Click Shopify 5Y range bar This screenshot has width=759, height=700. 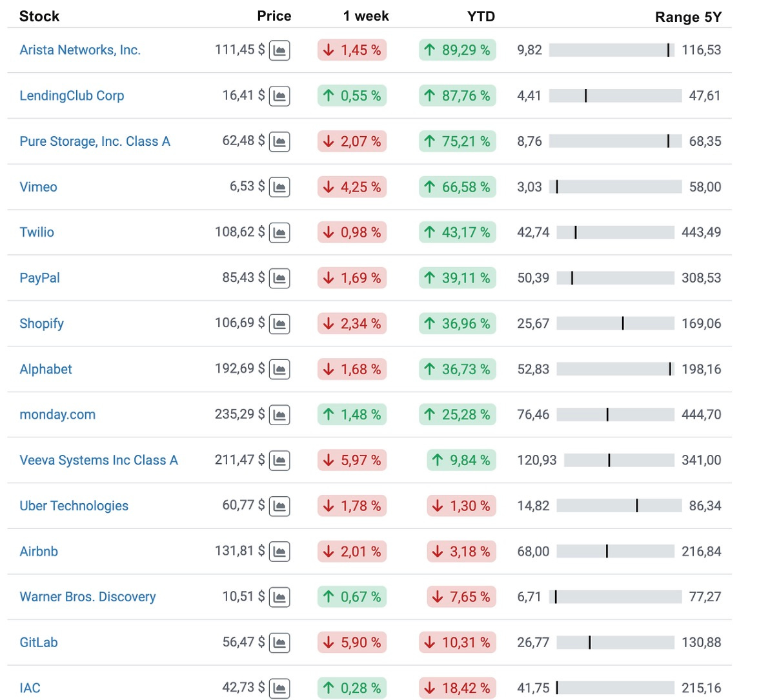click(615, 323)
